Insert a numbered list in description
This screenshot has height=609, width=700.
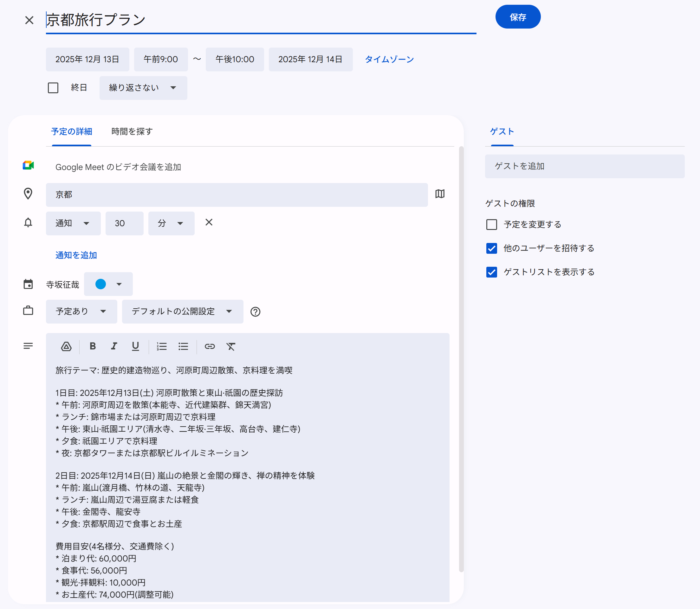click(x=162, y=346)
